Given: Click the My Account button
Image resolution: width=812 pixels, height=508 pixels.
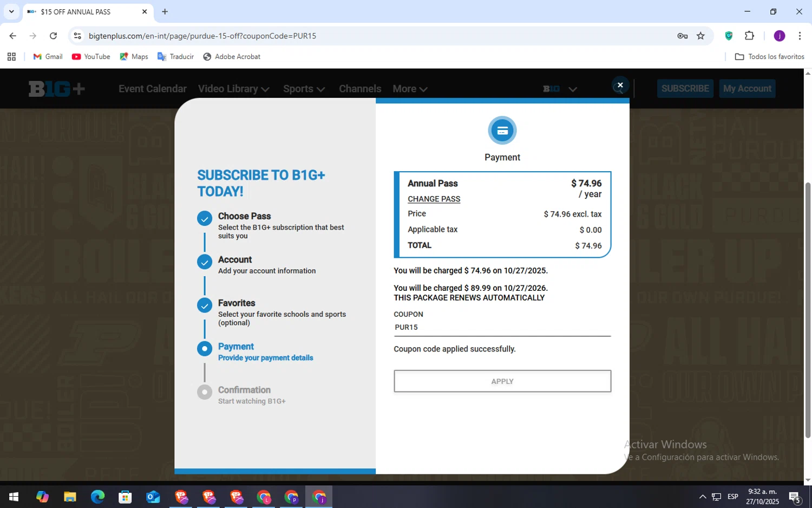Looking at the screenshot, I should [x=747, y=88].
